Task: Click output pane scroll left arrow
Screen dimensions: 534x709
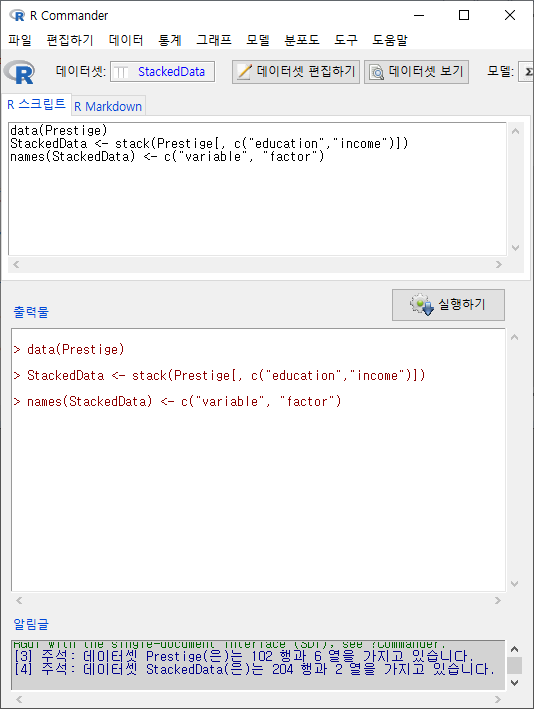Action: coord(19,600)
